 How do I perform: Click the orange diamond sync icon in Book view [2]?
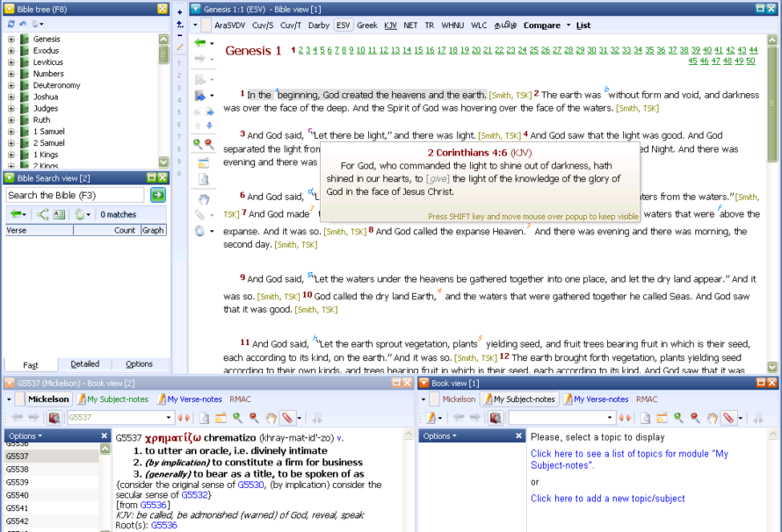click(x=184, y=418)
